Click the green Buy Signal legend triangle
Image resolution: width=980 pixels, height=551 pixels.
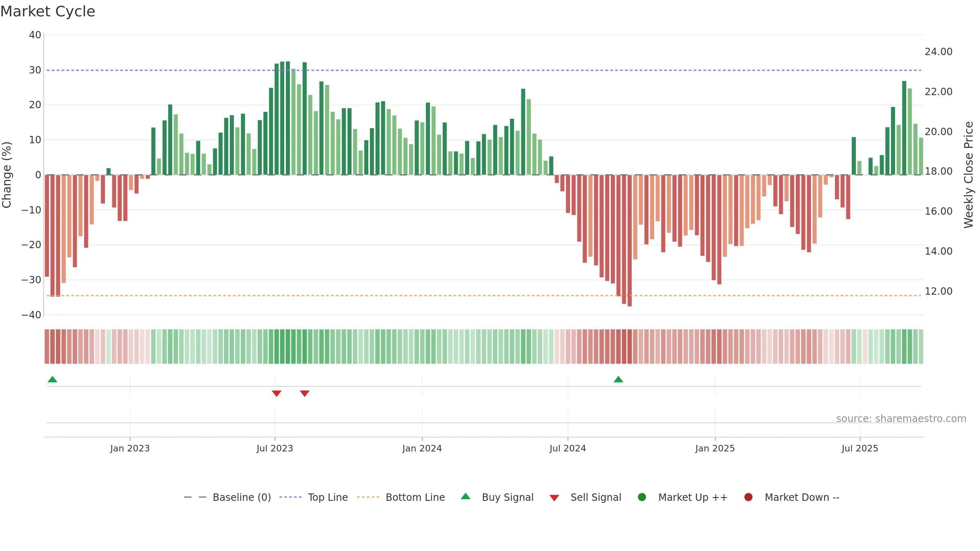(x=465, y=496)
